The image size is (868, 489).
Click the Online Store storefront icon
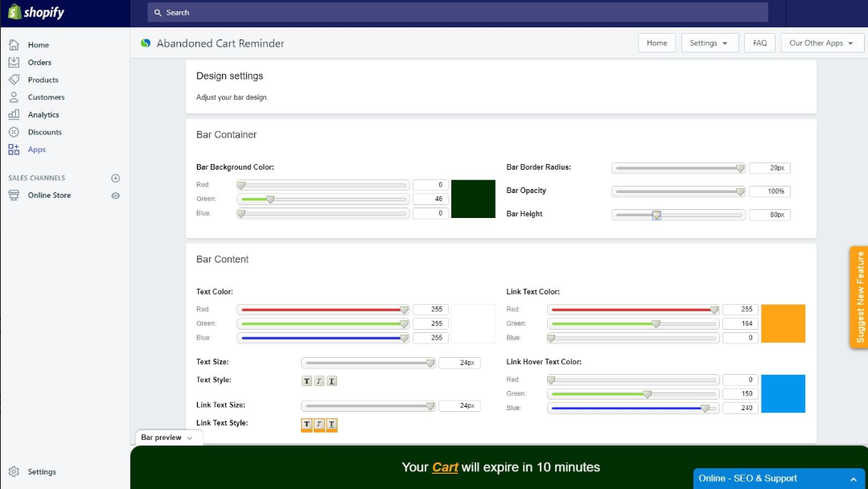click(x=14, y=195)
